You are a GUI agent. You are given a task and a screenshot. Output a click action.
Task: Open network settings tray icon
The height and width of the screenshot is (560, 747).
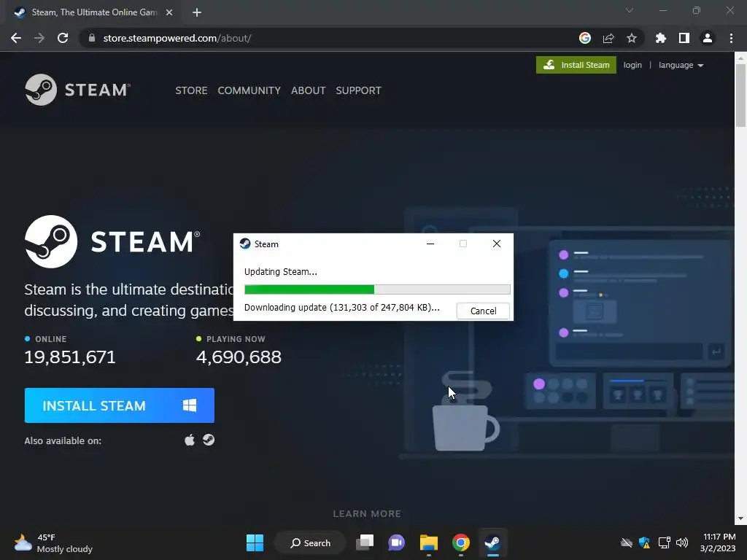[664, 542]
